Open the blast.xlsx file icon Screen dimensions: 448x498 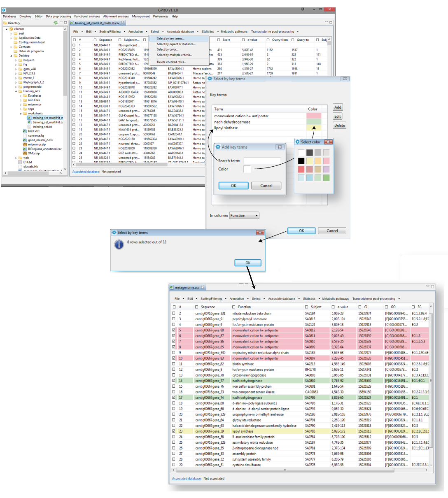point(25,131)
